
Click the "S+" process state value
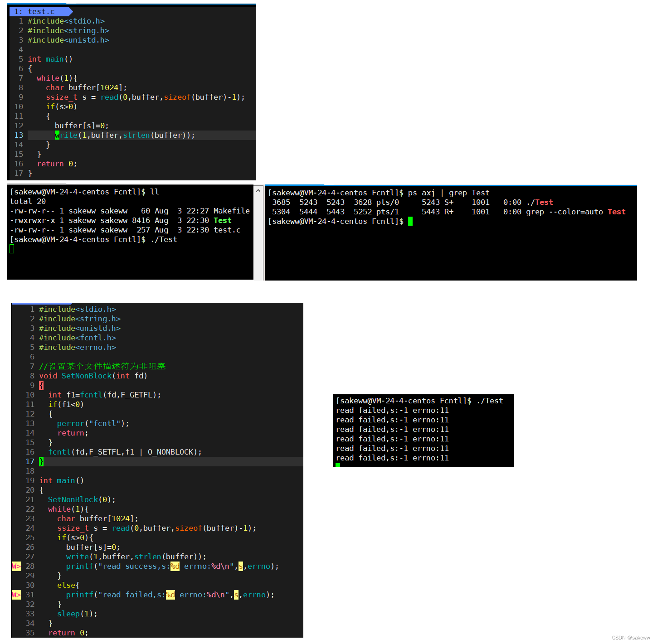[449, 202]
